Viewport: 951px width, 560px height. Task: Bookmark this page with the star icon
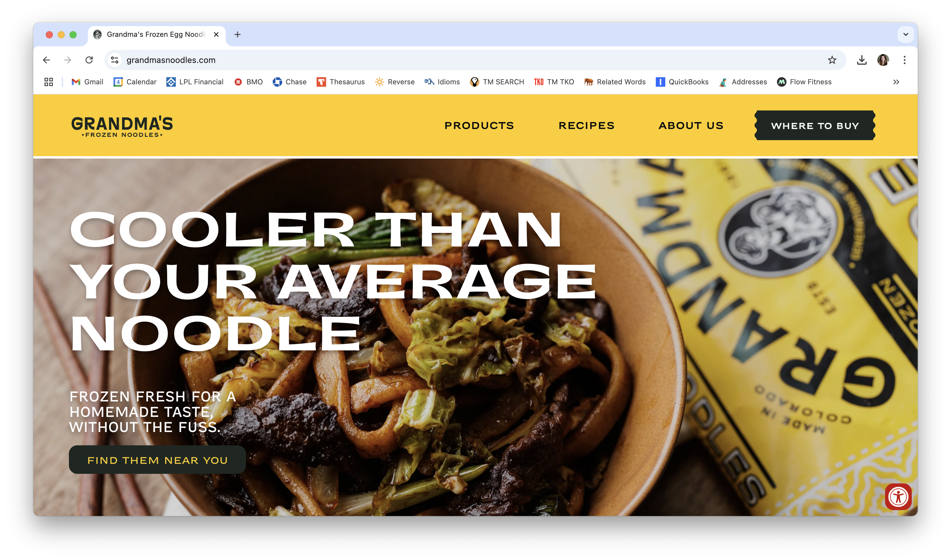pos(832,60)
